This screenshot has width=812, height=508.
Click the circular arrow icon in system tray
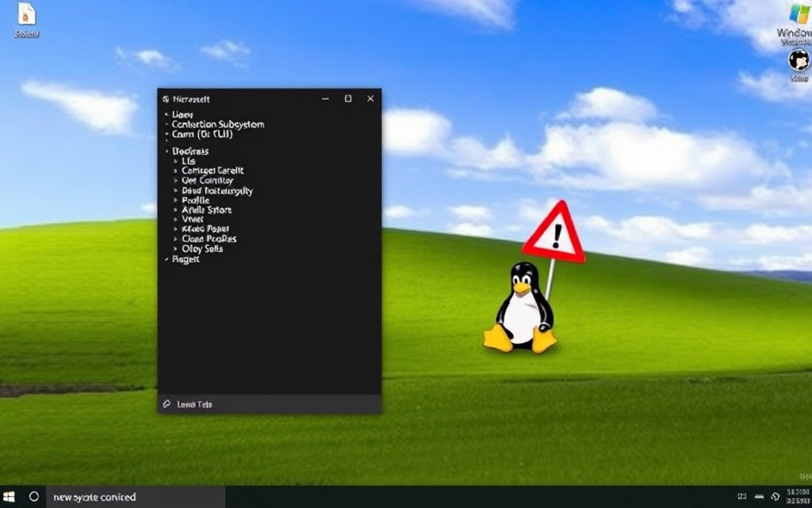tap(776, 497)
